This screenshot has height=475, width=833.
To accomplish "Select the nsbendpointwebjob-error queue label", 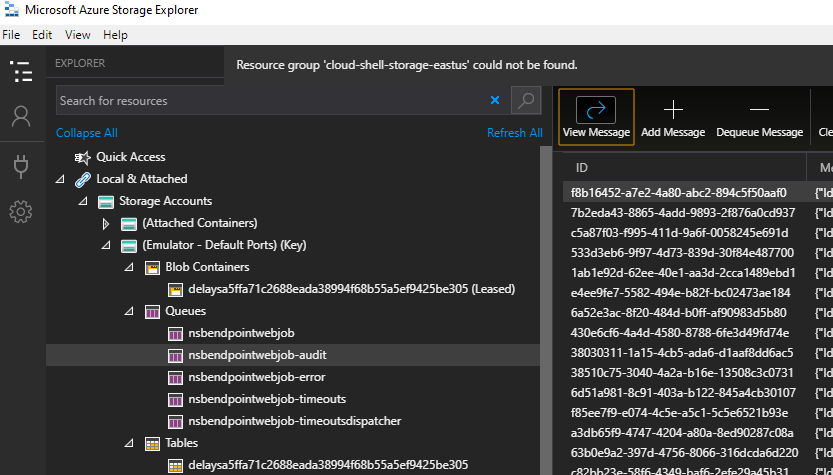I will pos(257,377).
